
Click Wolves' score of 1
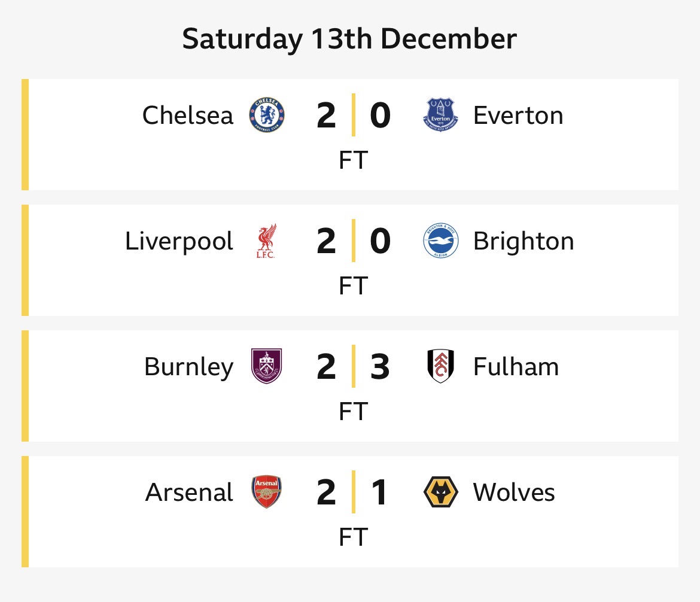click(380, 492)
